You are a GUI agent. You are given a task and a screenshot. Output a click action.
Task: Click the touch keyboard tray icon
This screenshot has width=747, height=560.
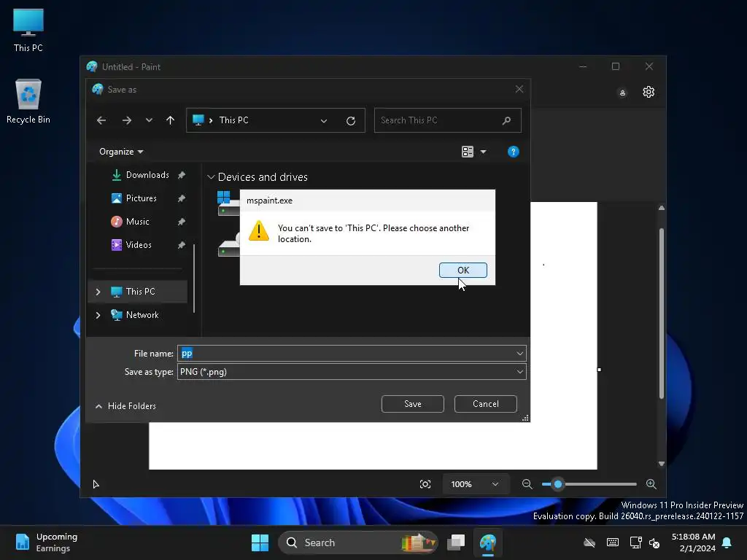click(613, 542)
